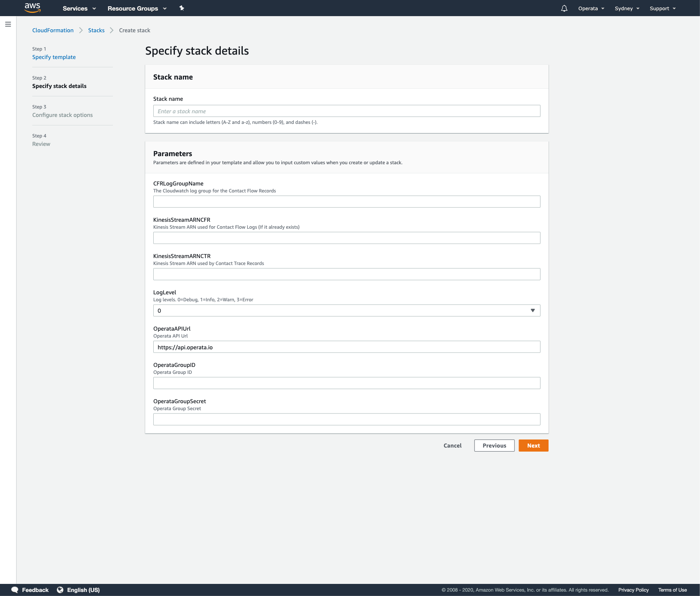Click the Configure stack options step label
This screenshot has height=596, width=700.
[x=62, y=115]
